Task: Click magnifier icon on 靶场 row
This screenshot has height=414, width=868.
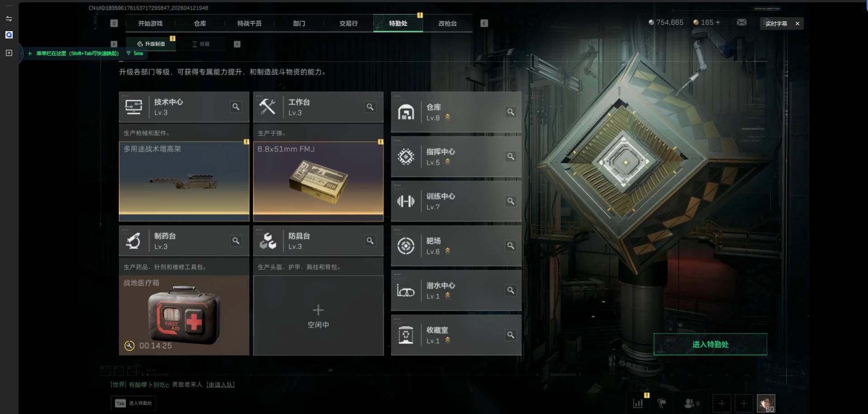Action: pos(510,246)
